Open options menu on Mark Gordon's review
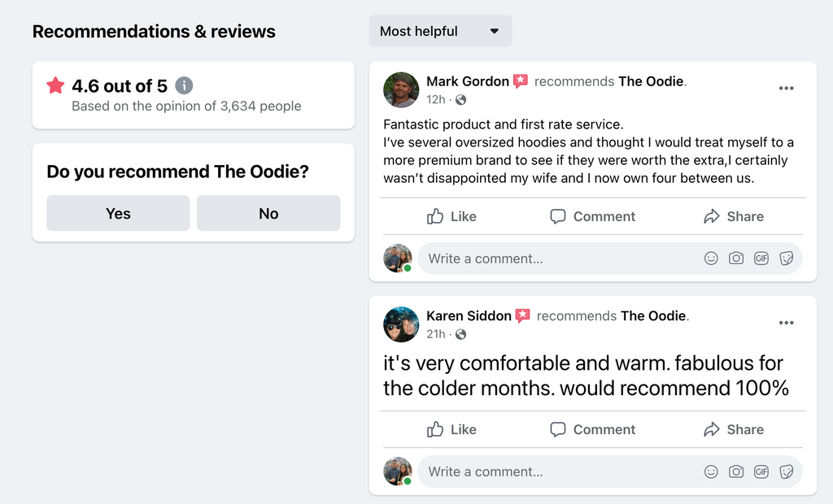This screenshot has width=833, height=504. click(786, 88)
